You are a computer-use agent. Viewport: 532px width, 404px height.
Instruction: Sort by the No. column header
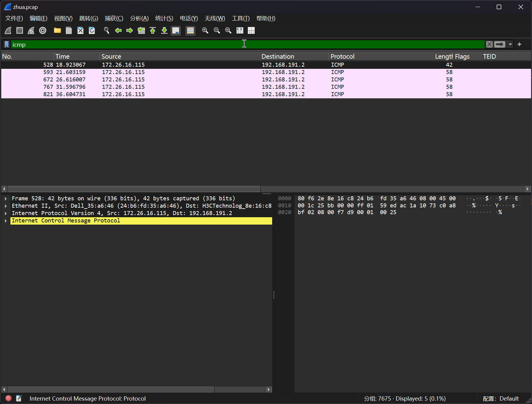click(x=27, y=57)
